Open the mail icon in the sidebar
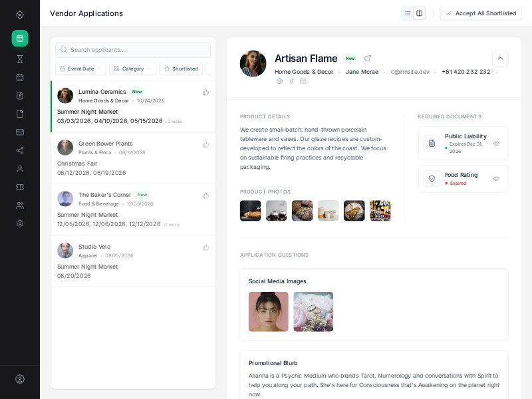The width and height of the screenshot is (532, 399). tap(20, 132)
